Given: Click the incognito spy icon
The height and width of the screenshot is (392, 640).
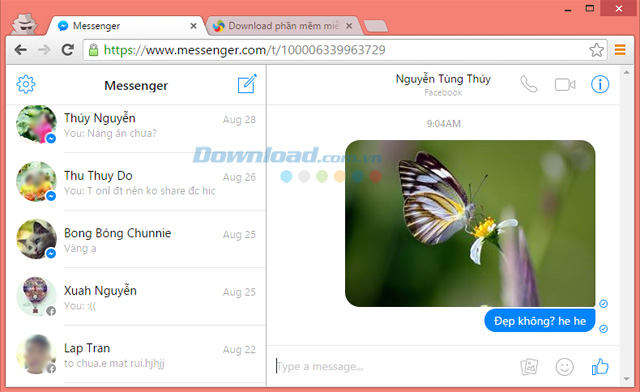Looking at the screenshot, I should (x=24, y=24).
